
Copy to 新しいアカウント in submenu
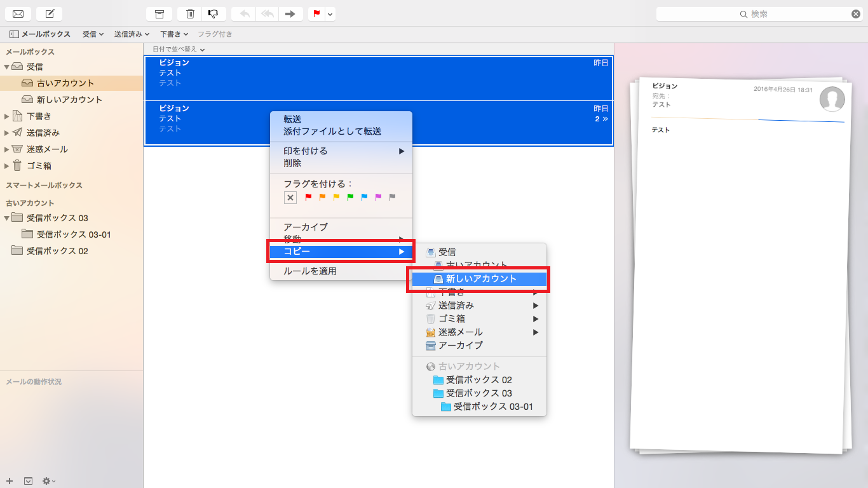(x=479, y=279)
